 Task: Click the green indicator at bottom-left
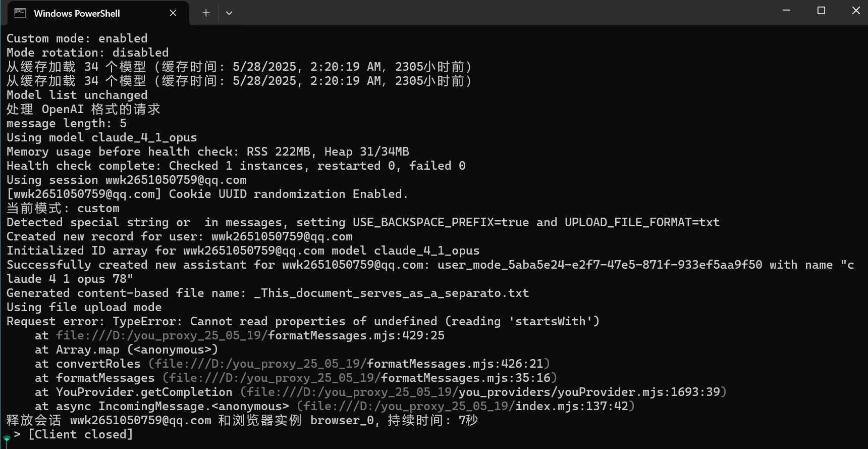(x=7, y=438)
